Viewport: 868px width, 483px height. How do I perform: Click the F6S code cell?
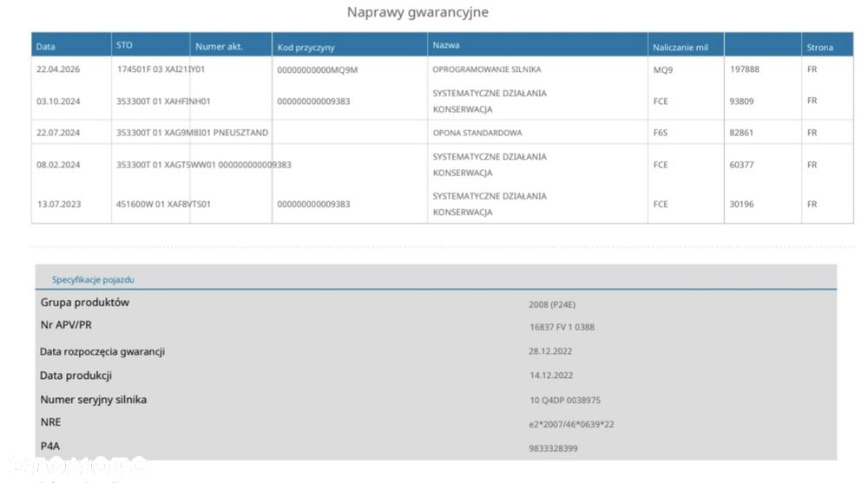pyautogui.click(x=661, y=133)
